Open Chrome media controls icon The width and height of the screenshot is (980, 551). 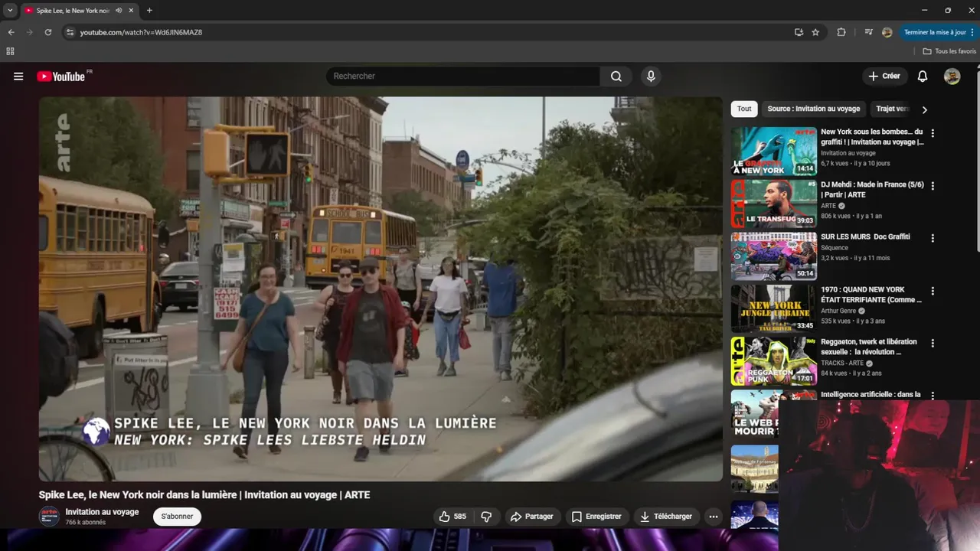869,32
